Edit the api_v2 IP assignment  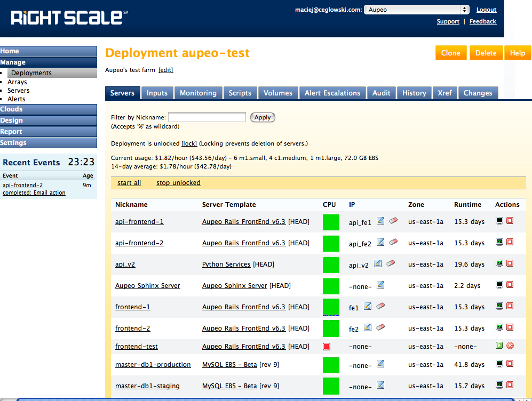378,263
